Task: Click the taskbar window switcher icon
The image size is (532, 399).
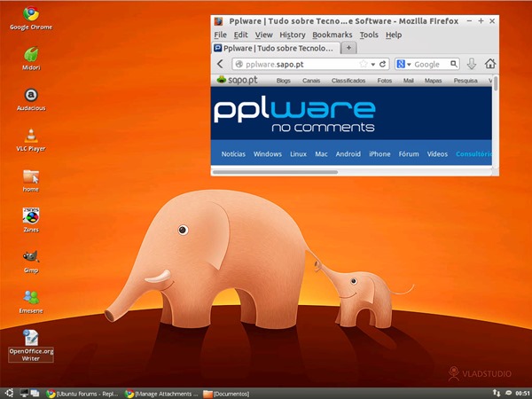Action: coord(35,393)
